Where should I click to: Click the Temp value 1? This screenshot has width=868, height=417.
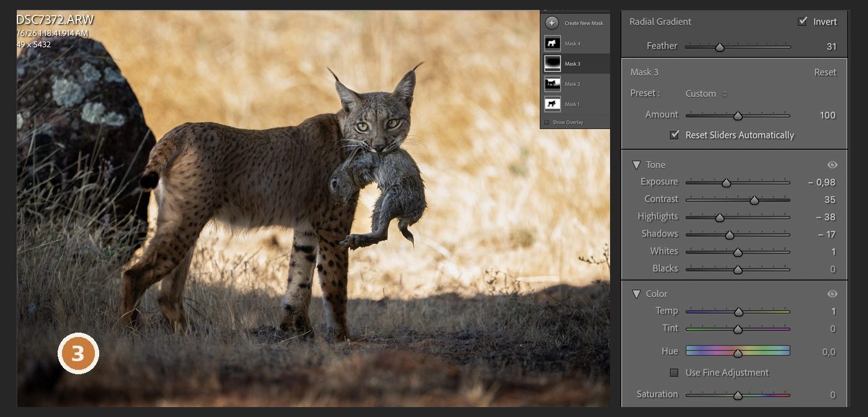click(x=834, y=311)
